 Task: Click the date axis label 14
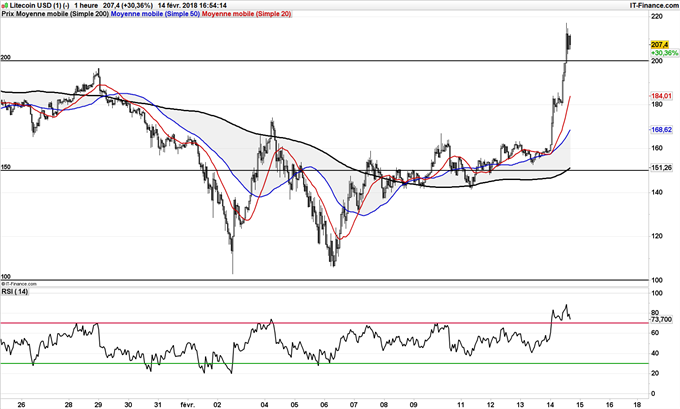click(550, 404)
